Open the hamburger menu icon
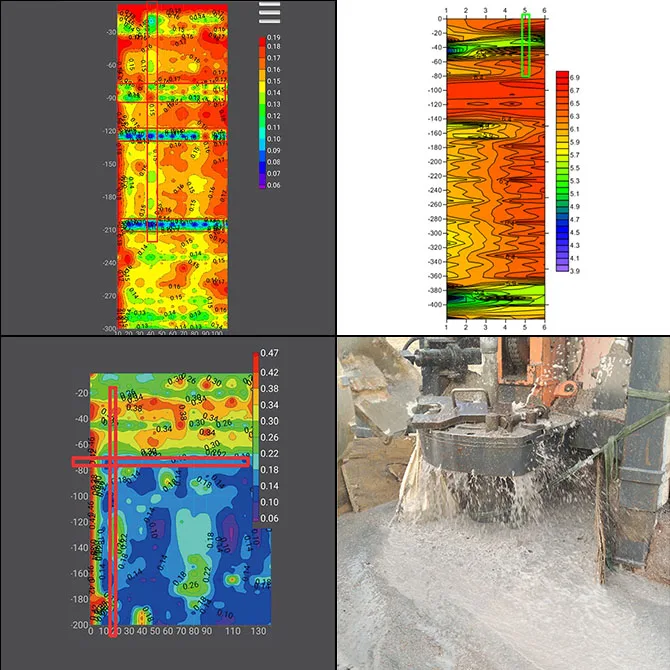670x670 pixels. pyautogui.click(x=270, y=12)
